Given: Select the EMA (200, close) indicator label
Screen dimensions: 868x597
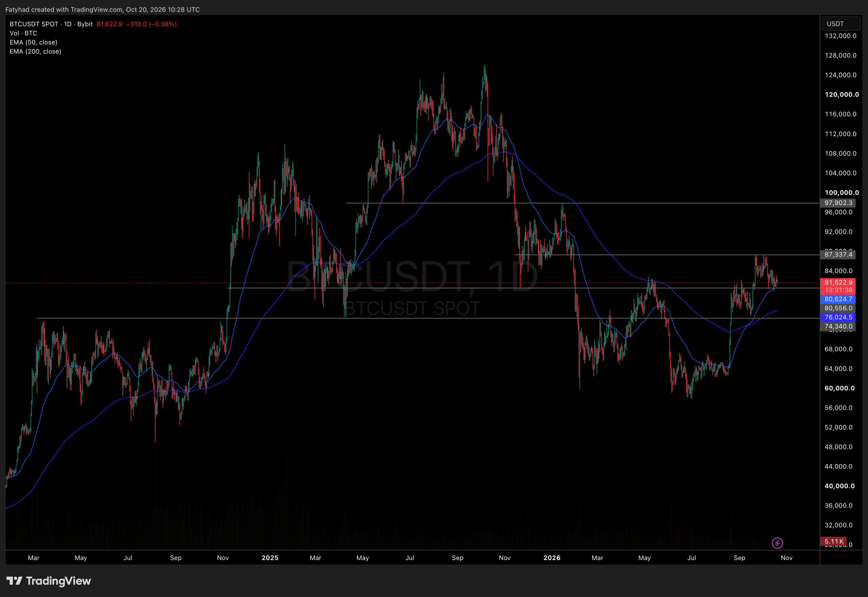Looking at the screenshot, I should (x=36, y=51).
